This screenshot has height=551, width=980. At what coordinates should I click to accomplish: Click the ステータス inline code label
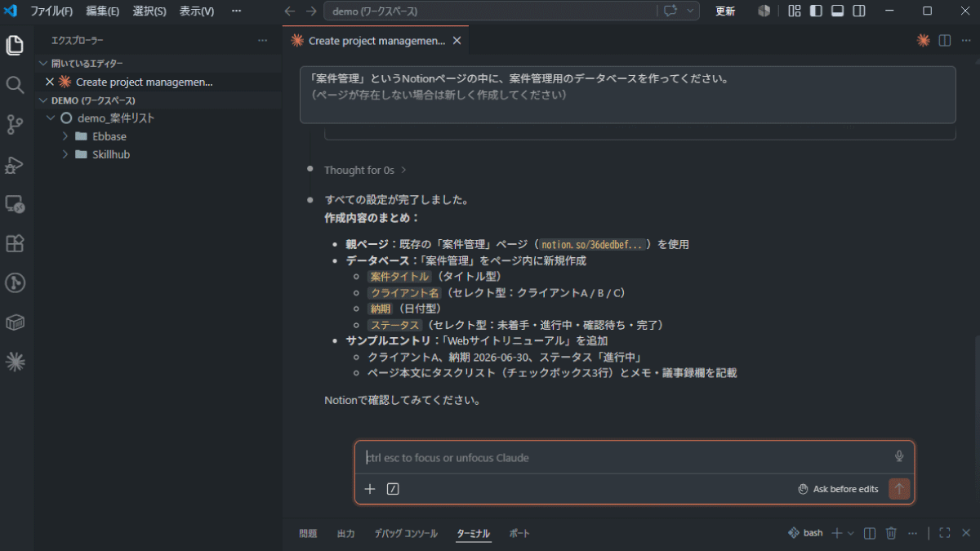coord(395,325)
